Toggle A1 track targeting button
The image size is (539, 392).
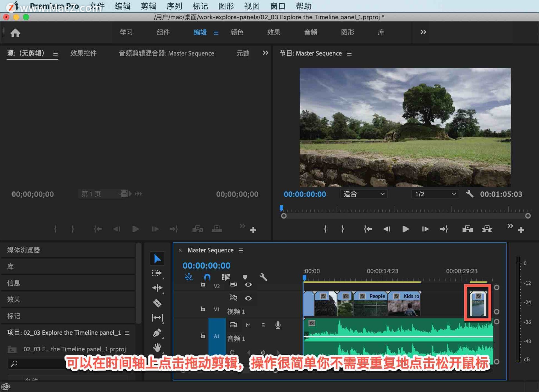coord(217,336)
